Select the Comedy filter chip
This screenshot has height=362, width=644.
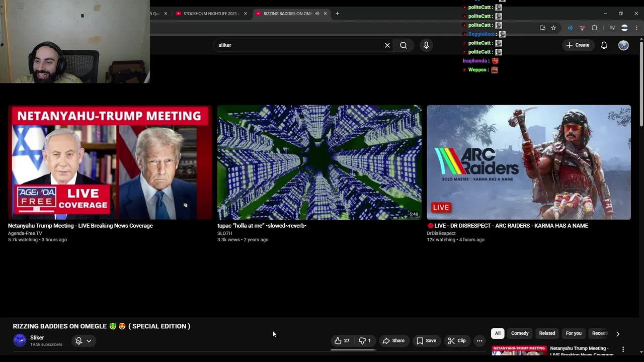520,333
